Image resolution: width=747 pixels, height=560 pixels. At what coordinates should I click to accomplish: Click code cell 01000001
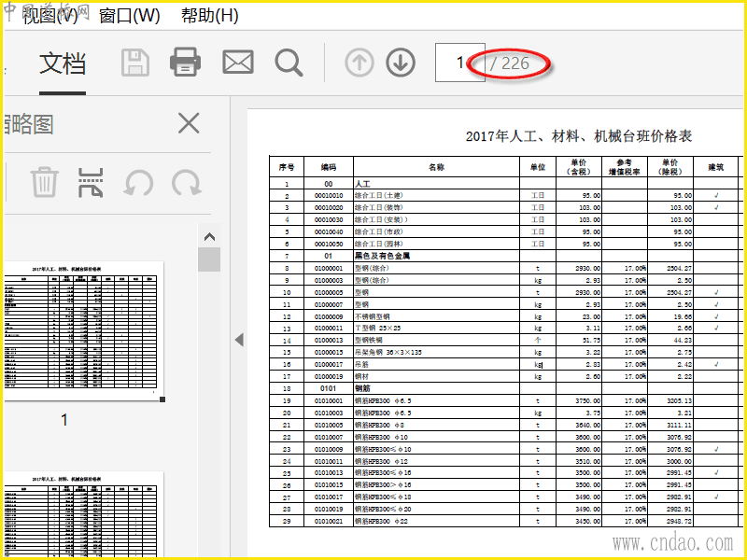[x=329, y=268]
